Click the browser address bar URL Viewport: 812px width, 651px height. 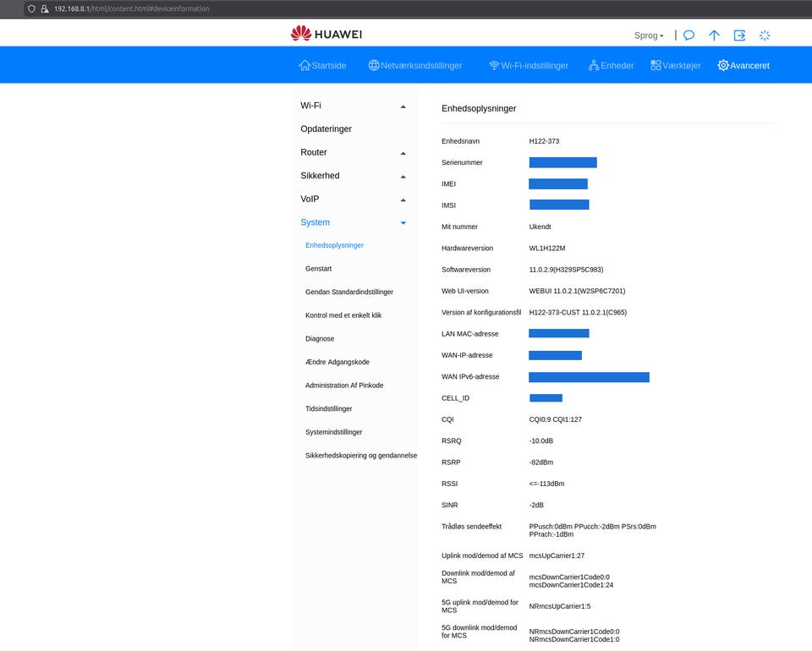coord(132,8)
